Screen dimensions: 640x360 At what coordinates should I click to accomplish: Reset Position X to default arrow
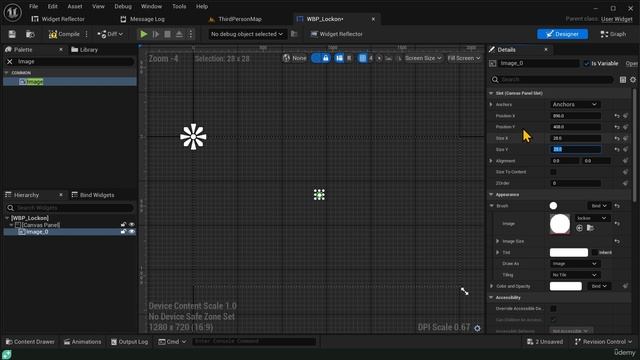pos(617,116)
